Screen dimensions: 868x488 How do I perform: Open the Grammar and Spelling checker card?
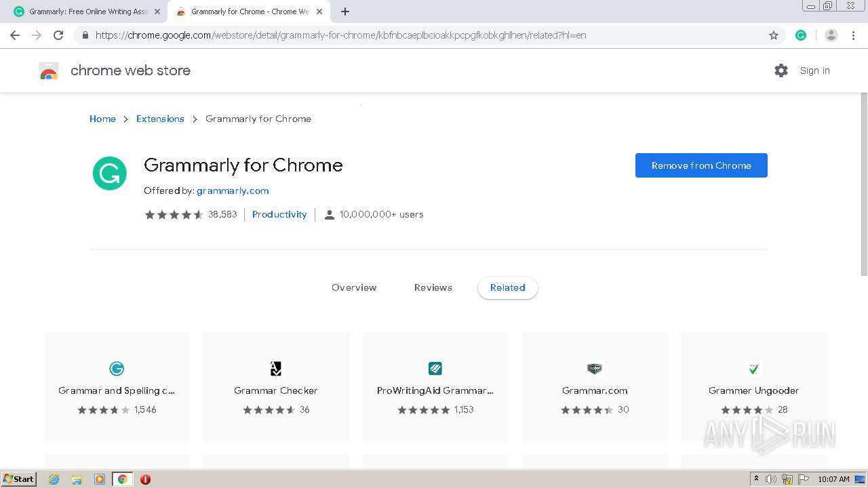[x=117, y=386]
